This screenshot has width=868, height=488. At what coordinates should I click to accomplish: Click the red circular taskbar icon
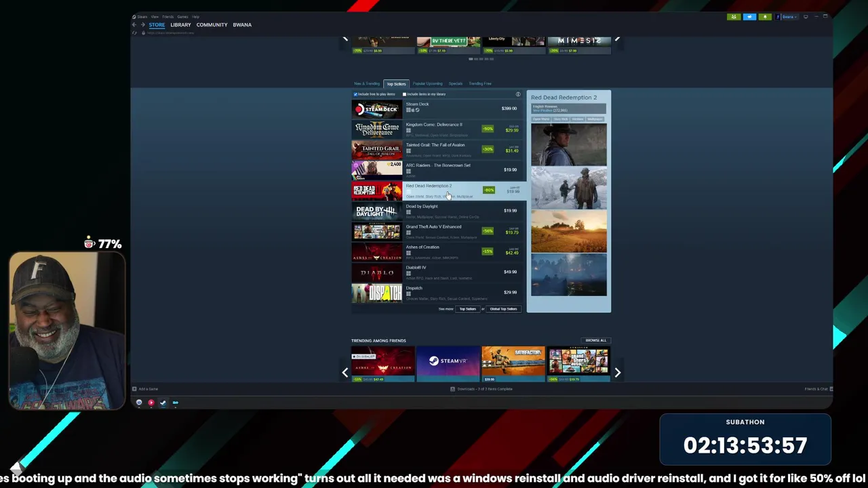click(x=151, y=403)
